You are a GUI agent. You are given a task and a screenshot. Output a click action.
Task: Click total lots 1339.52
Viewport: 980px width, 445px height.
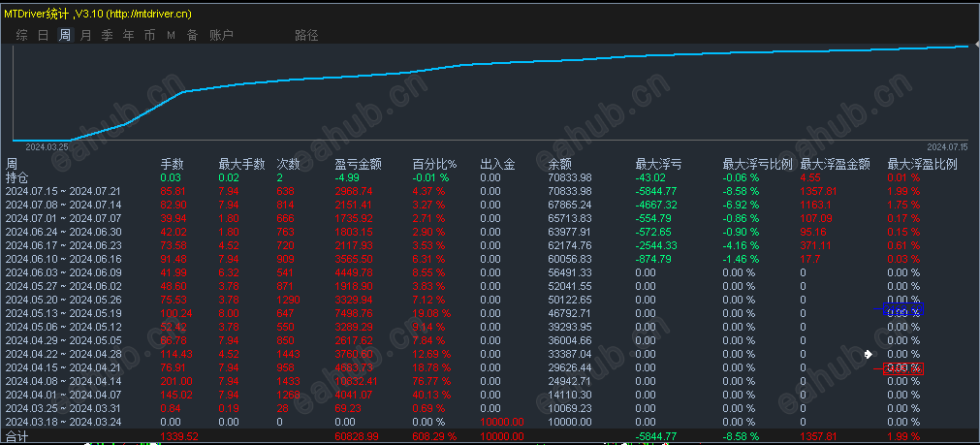(179, 435)
